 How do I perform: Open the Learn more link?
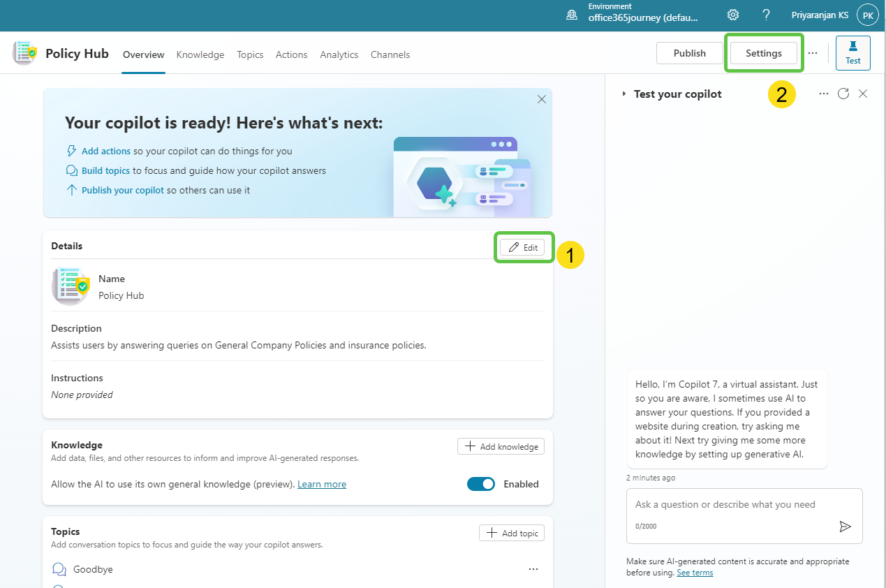322,484
